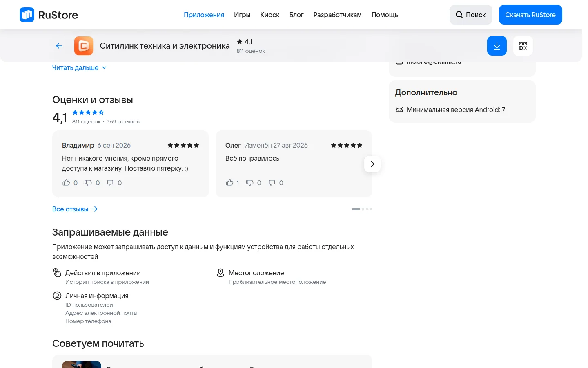Open the Игры tab
This screenshot has width=588, height=368.
[x=242, y=15]
